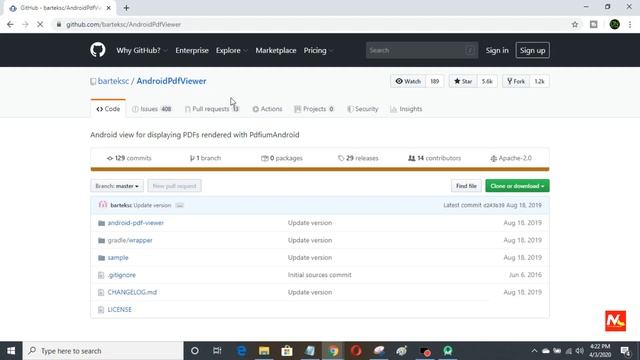Open the notification center icon
Image resolution: width=640 pixels, height=360 pixels.
click(625, 351)
